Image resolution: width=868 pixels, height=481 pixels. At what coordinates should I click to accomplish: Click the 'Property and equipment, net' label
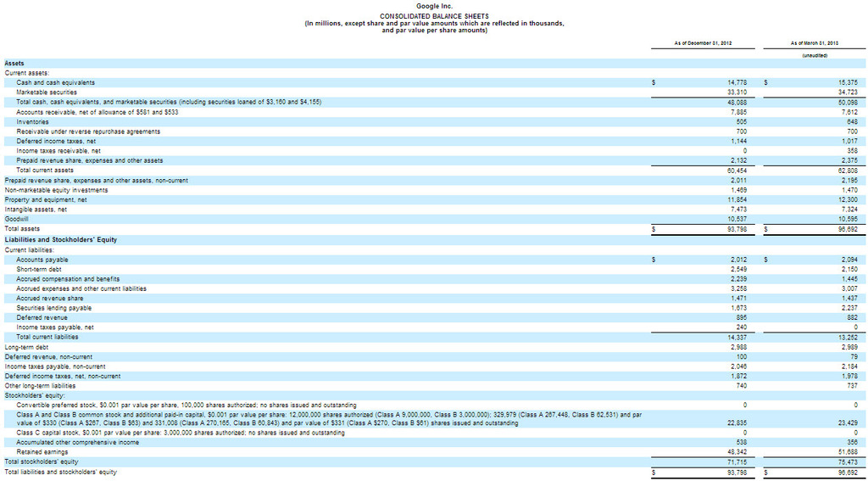click(46, 199)
